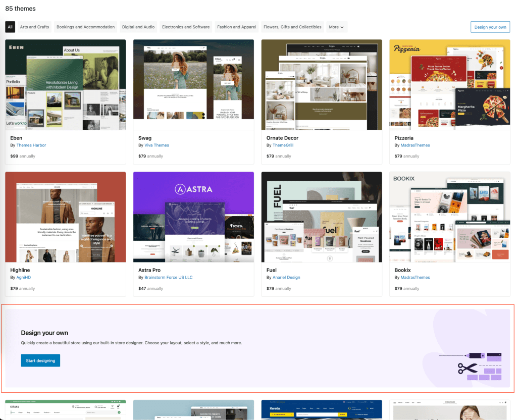Open the Brainstorm Force US LLC link
517x420 pixels.
click(169, 278)
